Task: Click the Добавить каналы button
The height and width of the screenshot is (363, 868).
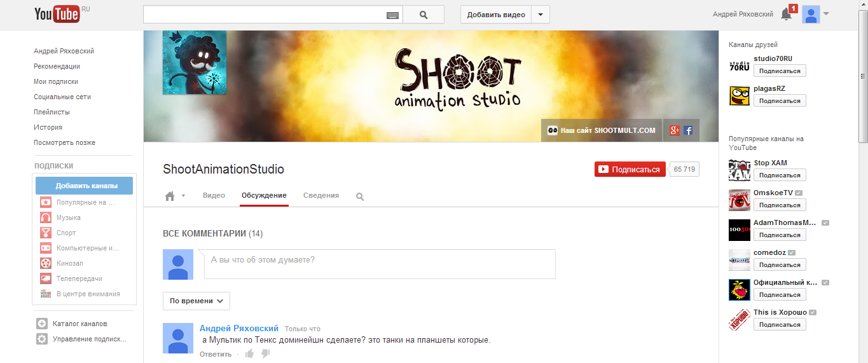Action: pos(84,186)
